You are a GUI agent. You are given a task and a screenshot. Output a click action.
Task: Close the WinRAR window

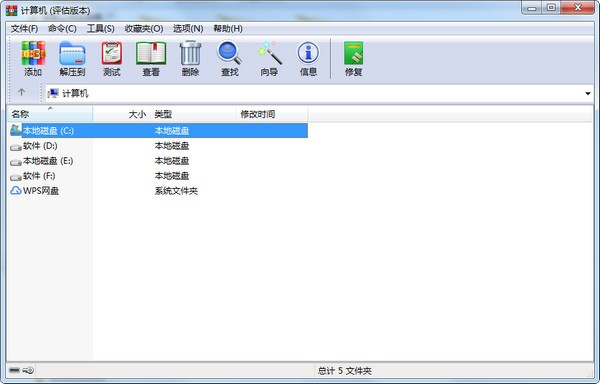578,8
